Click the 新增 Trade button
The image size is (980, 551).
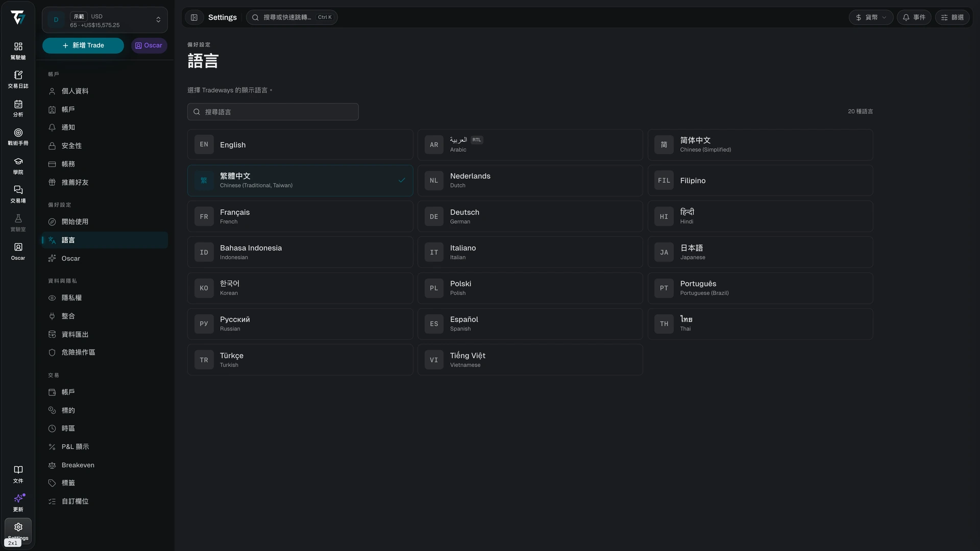coord(83,45)
